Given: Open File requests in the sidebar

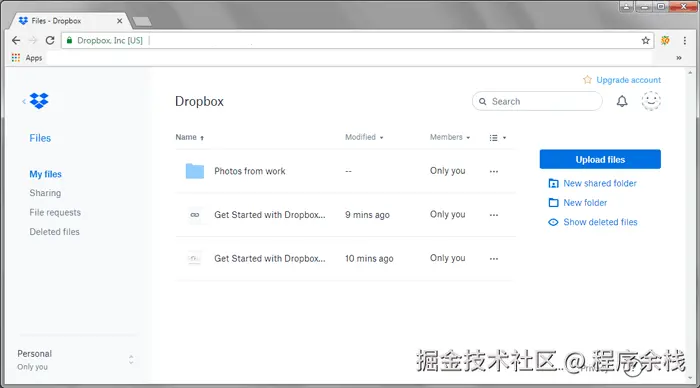Looking at the screenshot, I should (x=55, y=213).
